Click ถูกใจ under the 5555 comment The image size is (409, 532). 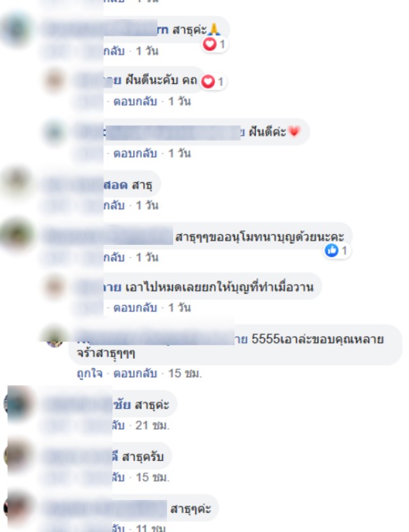coord(89,373)
